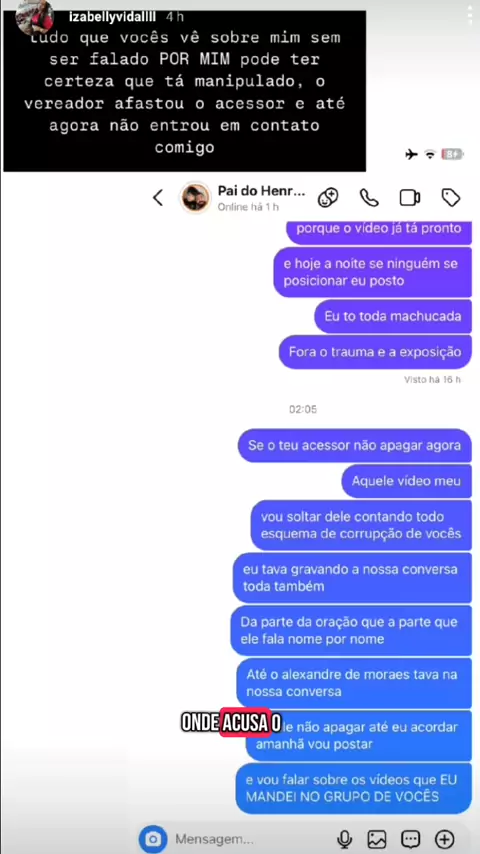This screenshot has height=854, width=480.
Task: Open the tag label icon in header
Action: [x=451, y=197]
